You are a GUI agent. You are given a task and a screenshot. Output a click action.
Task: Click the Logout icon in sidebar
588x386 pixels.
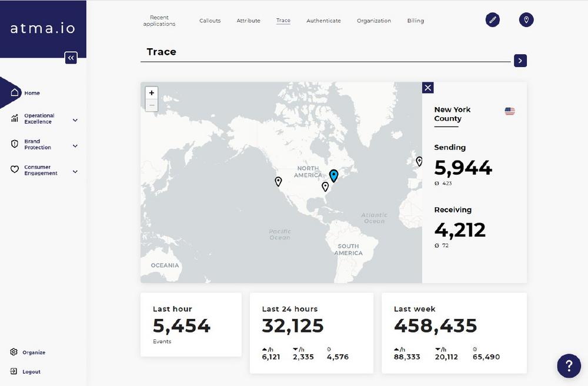coord(14,371)
